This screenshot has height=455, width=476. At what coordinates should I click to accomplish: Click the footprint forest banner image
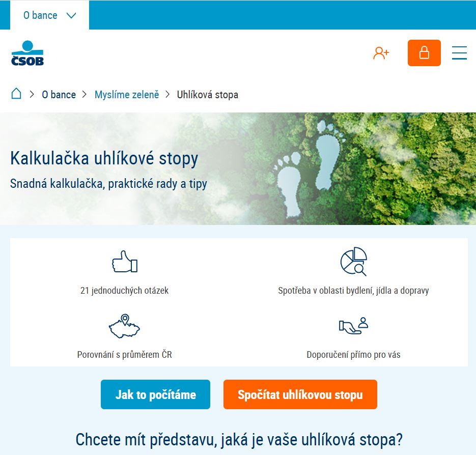[238, 169]
